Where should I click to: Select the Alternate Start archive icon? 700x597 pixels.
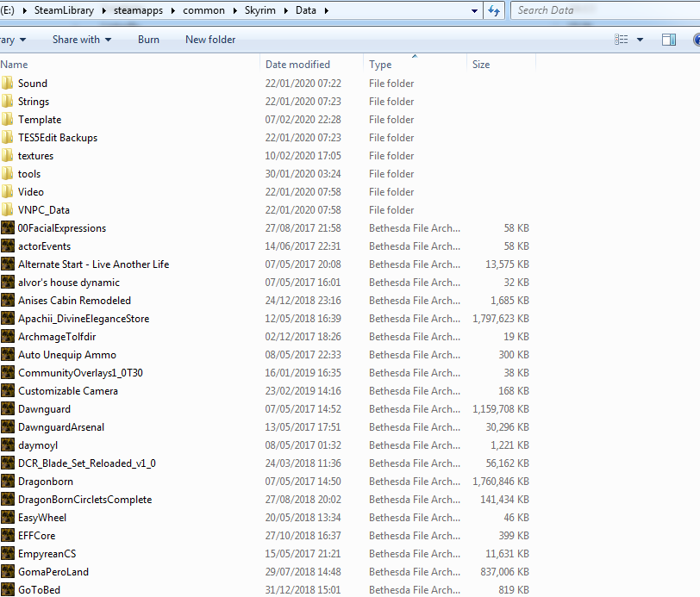tap(8, 264)
